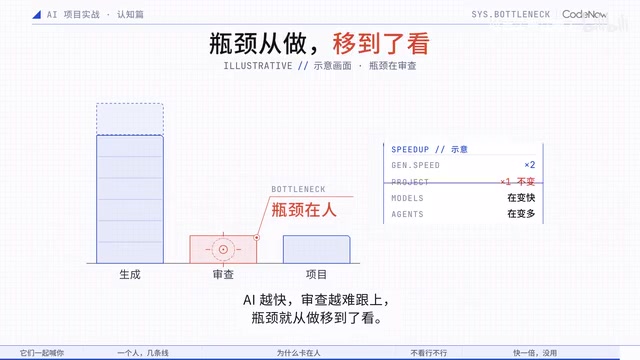The image size is (640, 360).
Task: Jump to chapter '它们一起喊你'
Action: [x=42, y=353]
